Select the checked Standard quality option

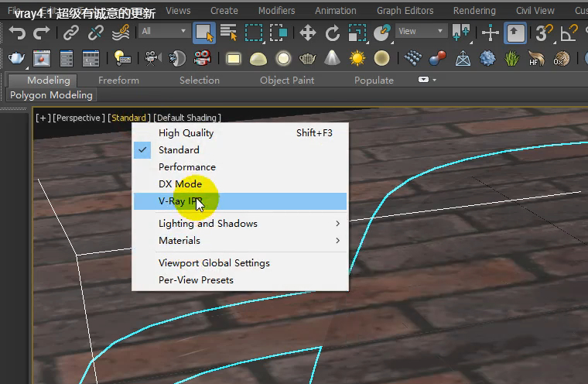tap(179, 150)
